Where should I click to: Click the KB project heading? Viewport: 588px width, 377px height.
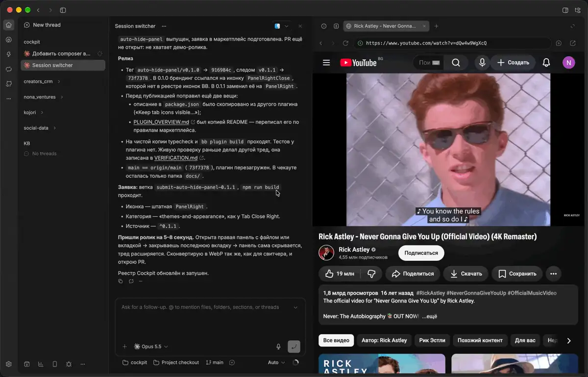coord(27,143)
